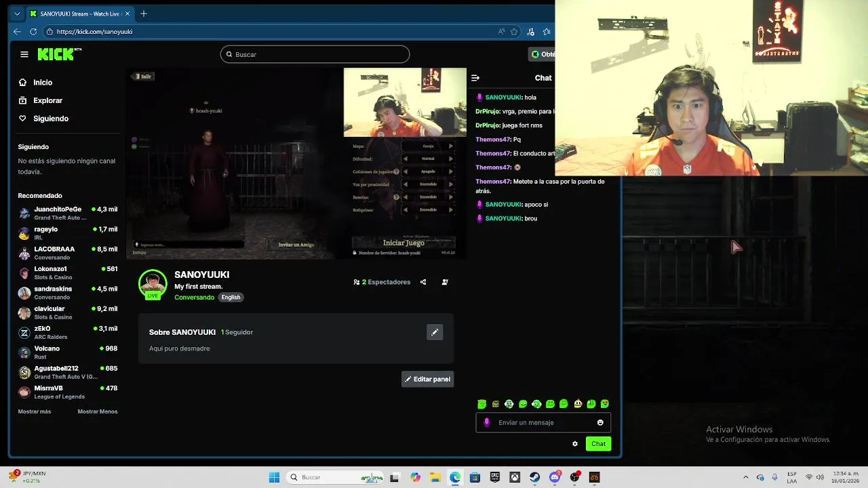Open the tab list dropdown chevron
This screenshot has width=868, height=488.
(17, 14)
